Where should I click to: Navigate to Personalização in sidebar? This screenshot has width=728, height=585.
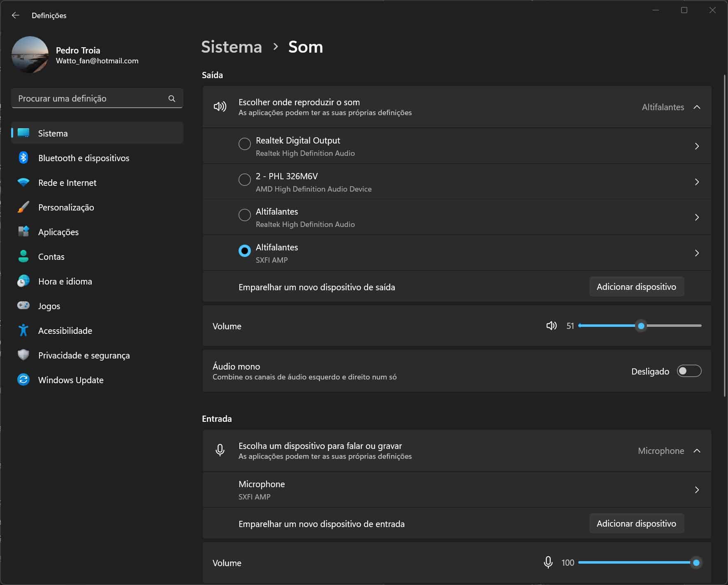click(66, 208)
